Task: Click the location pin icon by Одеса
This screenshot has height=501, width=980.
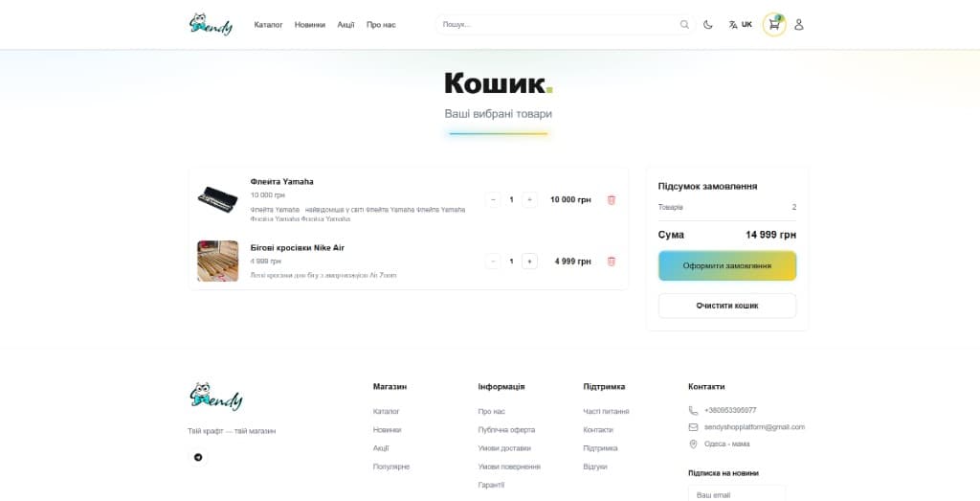Action: pos(693,444)
